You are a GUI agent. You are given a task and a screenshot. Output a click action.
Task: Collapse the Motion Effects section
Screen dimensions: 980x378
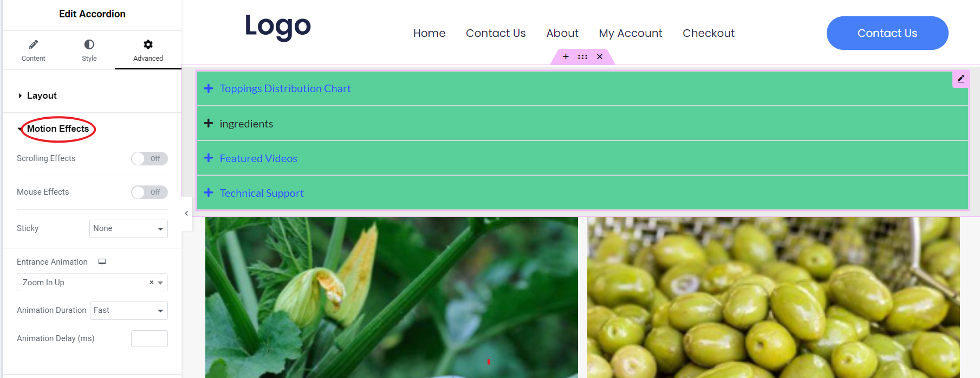57,129
